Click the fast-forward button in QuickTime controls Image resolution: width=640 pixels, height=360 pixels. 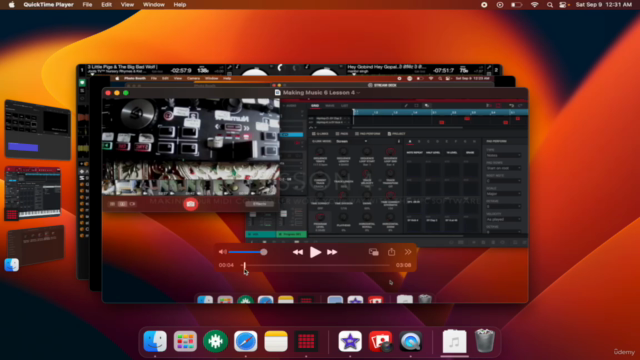point(332,252)
